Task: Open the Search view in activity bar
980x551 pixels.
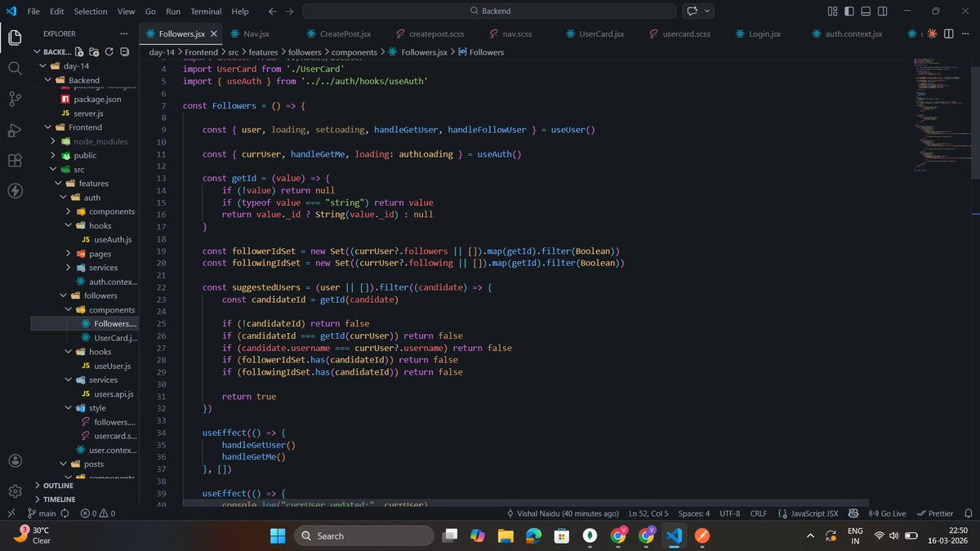Action: pos(15,68)
